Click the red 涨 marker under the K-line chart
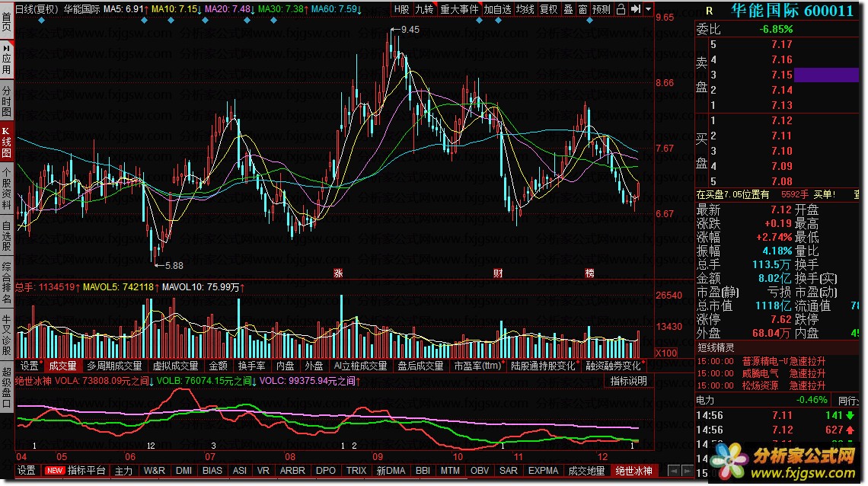Image resolution: width=868 pixels, height=486 pixels. coord(338,273)
